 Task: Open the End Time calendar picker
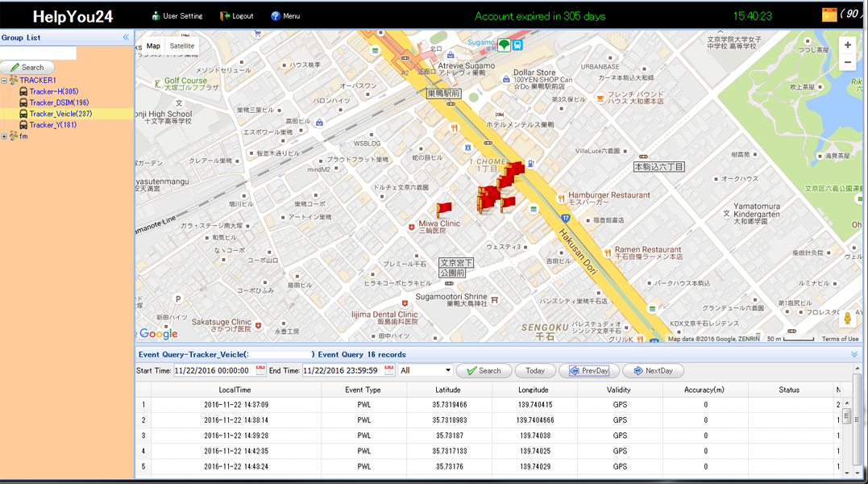pos(389,370)
